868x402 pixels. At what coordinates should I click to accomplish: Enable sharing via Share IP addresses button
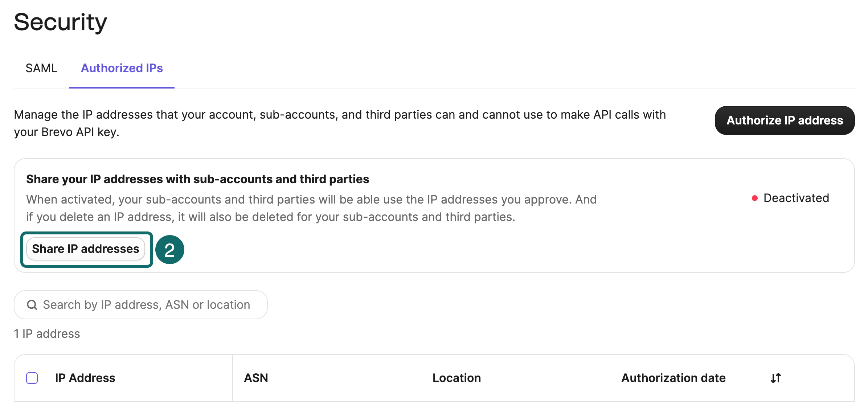[86, 249]
